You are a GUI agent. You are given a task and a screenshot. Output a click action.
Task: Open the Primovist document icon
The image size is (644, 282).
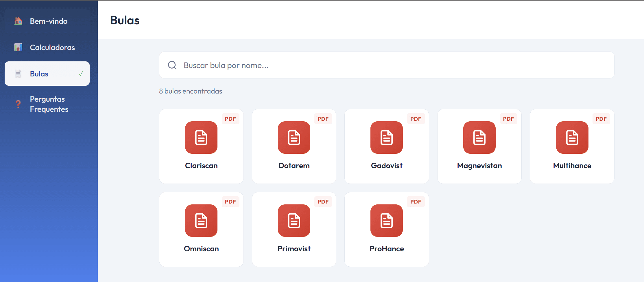(294, 221)
